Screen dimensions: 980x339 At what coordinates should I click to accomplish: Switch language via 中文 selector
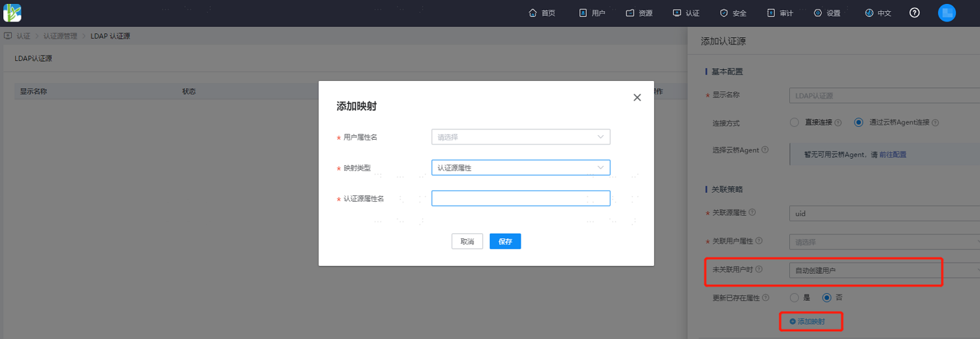pyautogui.click(x=877, y=13)
